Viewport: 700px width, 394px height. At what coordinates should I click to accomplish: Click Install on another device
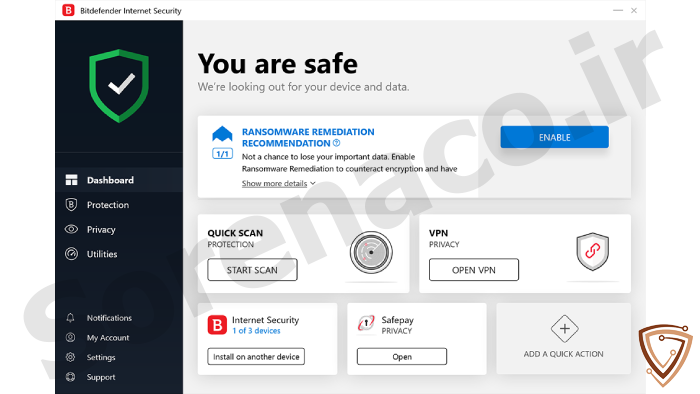(256, 357)
